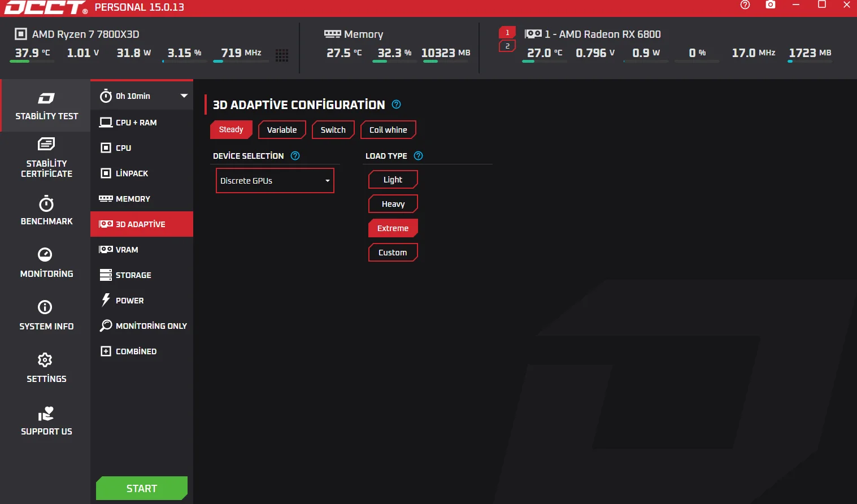The height and width of the screenshot is (504, 857).
Task: Open the Support Us page
Action: tap(46, 421)
